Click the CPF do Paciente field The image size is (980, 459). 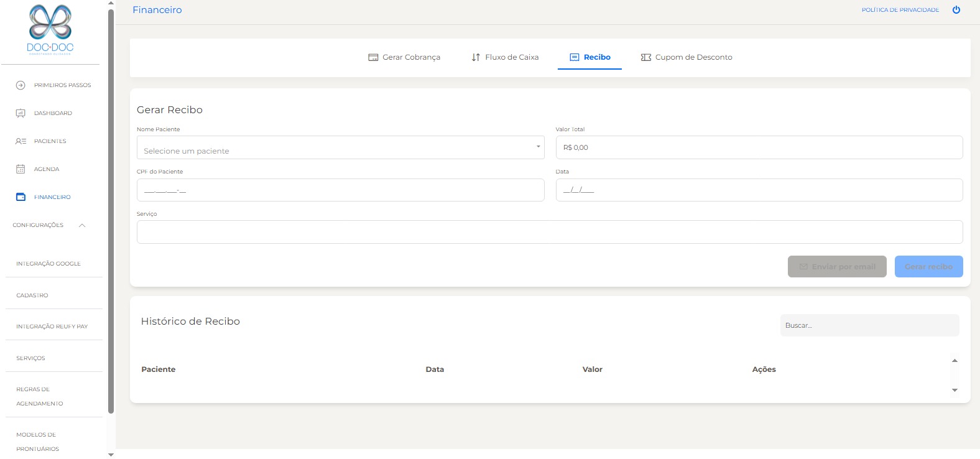pos(340,190)
